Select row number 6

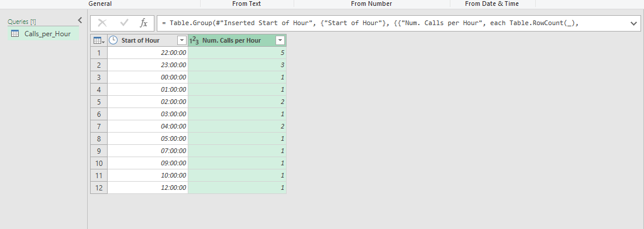[x=99, y=114]
